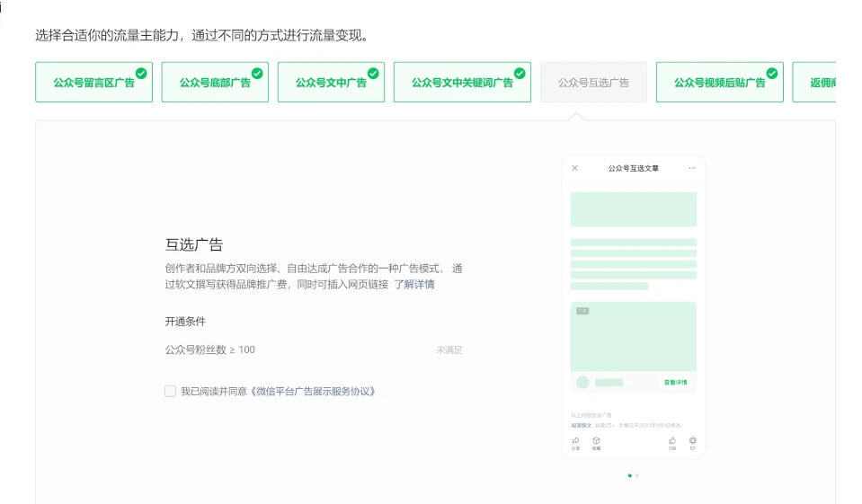Screen dimensions: 862x504
Task: Click the 广告 tag on the ad card
Action: click(x=582, y=311)
